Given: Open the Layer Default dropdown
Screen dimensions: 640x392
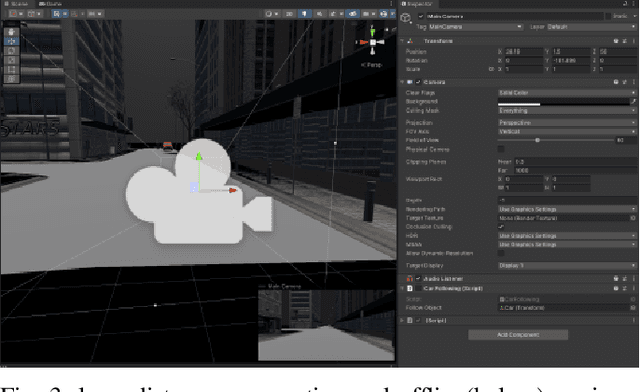Looking at the screenshot, I should [592, 27].
